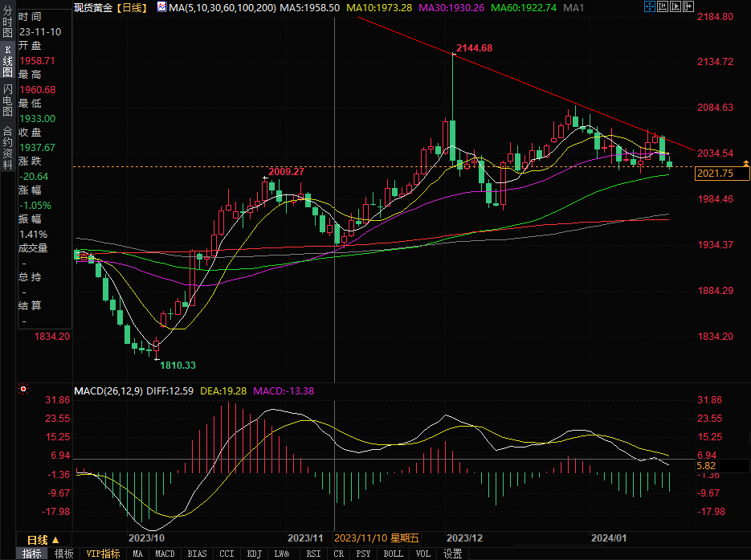The width and height of the screenshot is (751, 560).
Task: Enable the KDJ indicator
Action: (x=254, y=554)
